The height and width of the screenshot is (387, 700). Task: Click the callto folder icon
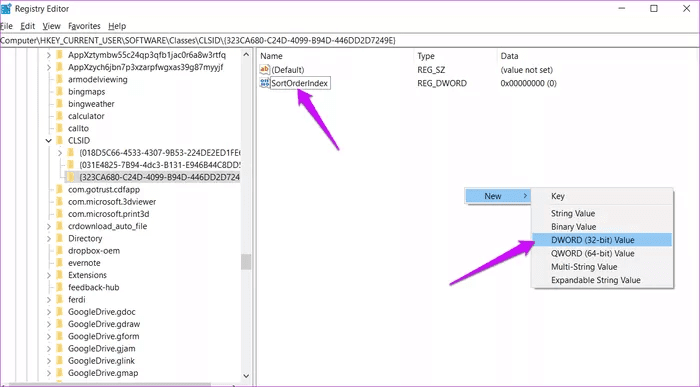click(60, 128)
